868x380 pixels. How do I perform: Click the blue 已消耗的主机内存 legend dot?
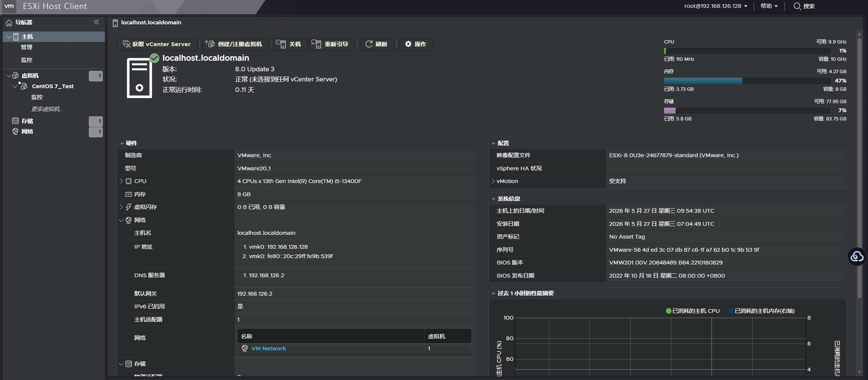click(x=731, y=311)
